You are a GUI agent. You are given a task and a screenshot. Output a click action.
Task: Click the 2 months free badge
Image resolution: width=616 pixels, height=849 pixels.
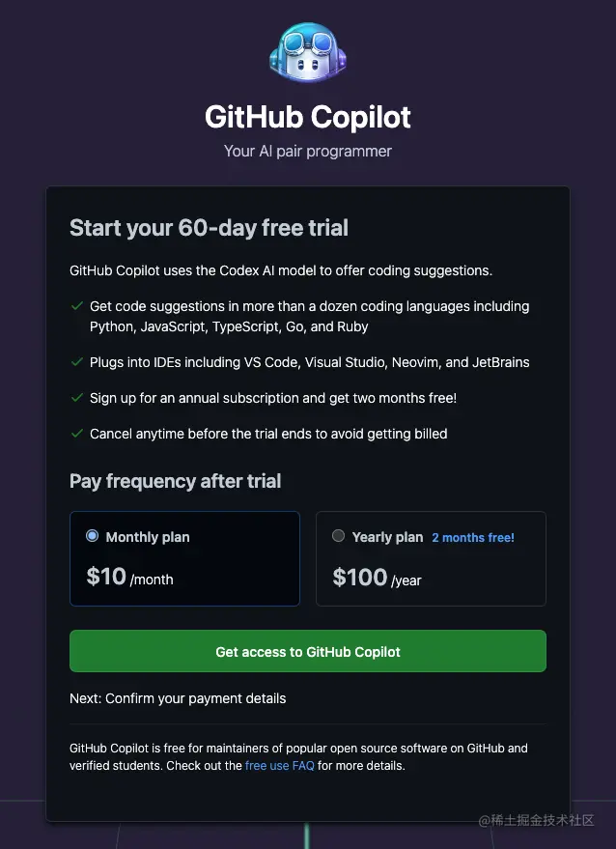(x=473, y=537)
